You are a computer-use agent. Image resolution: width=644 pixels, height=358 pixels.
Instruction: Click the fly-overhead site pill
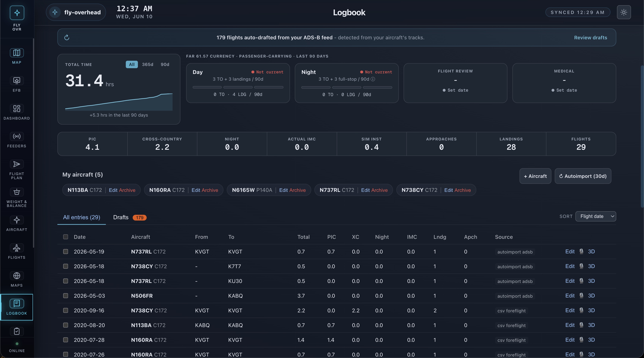tap(76, 12)
